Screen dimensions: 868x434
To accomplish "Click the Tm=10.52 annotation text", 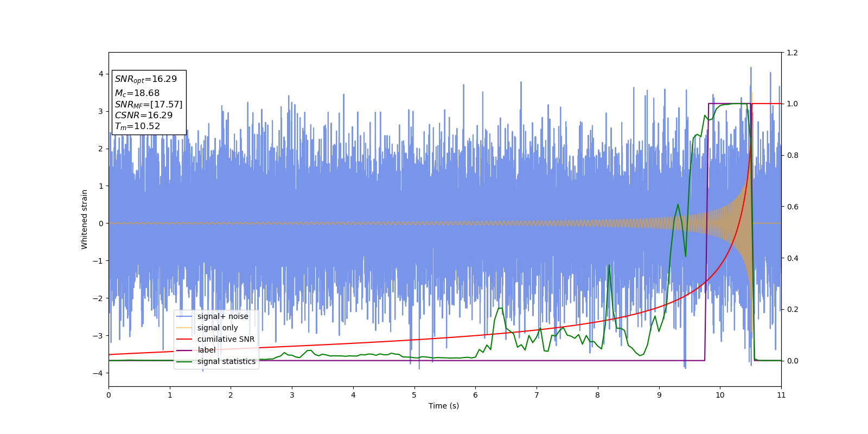I will (x=137, y=126).
